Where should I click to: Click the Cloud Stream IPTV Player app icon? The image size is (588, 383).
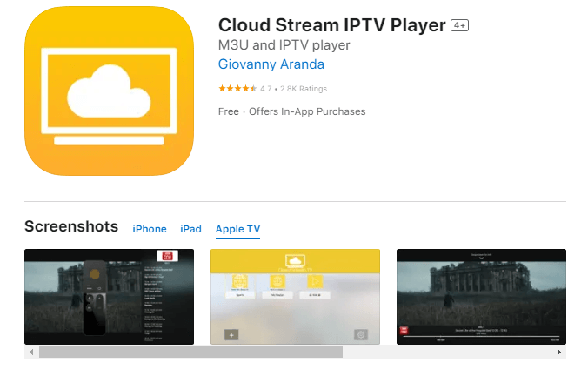(108, 94)
